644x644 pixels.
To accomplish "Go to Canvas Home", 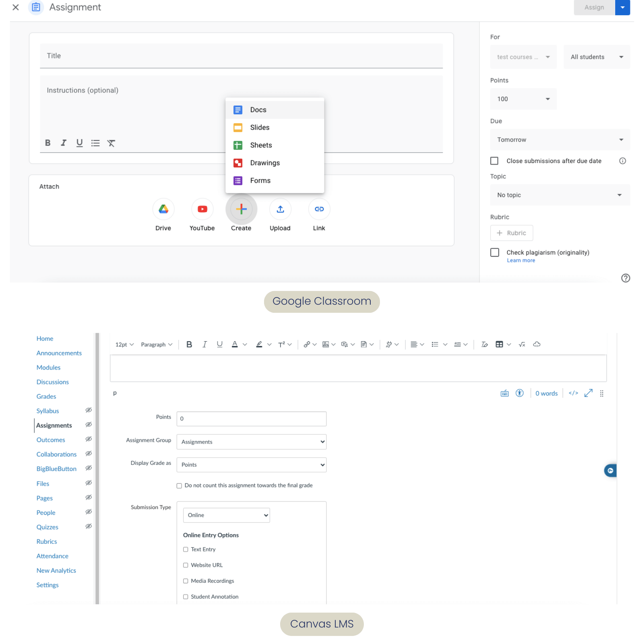I will click(45, 339).
